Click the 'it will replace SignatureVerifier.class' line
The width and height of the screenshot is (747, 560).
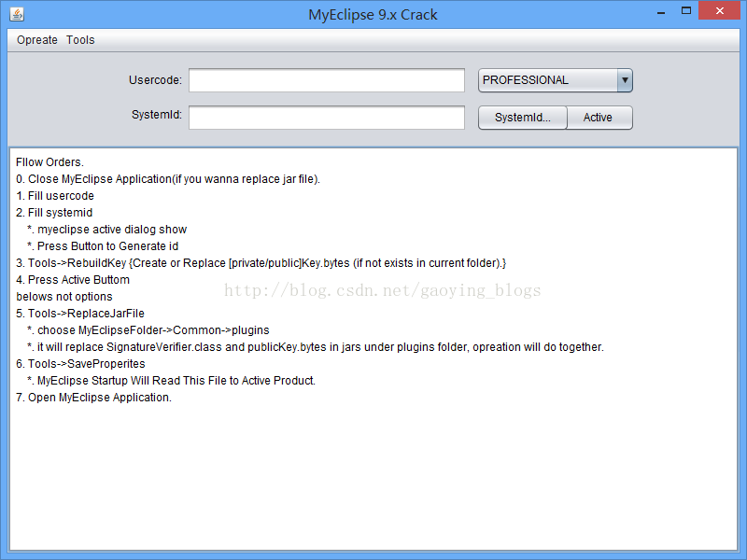[x=316, y=347]
